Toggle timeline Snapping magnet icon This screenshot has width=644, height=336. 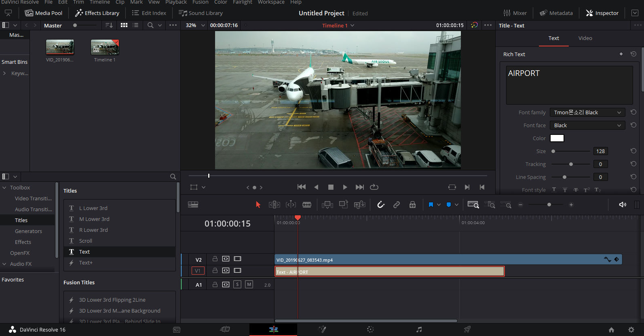(x=380, y=205)
